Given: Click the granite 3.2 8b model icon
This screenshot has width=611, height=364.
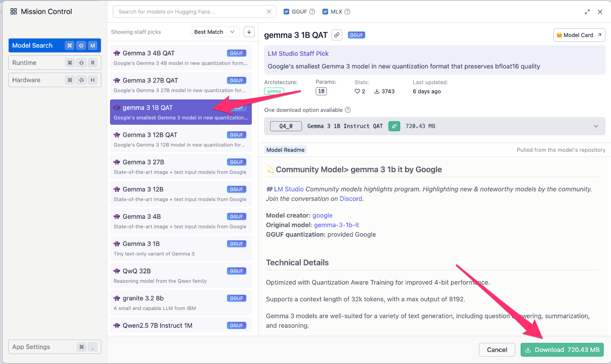Looking at the screenshot, I should click(117, 298).
